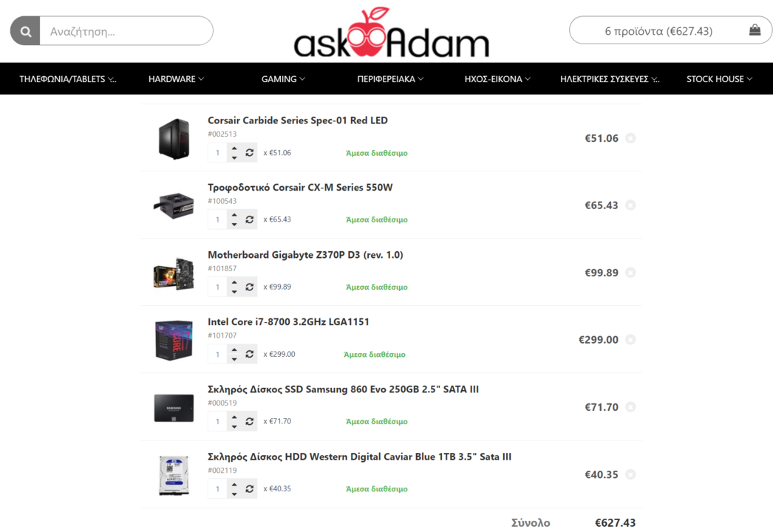
Task: Remove Samsung 860 Evo SSD from cart
Action: coord(630,407)
